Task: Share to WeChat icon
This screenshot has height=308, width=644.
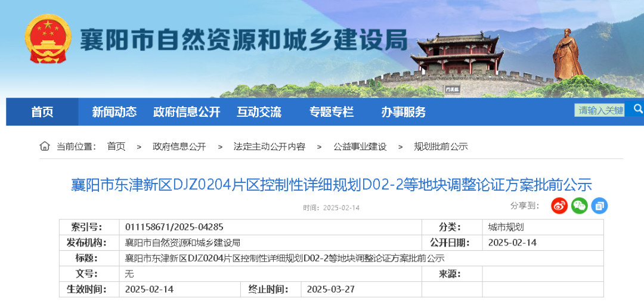Action: [580, 206]
